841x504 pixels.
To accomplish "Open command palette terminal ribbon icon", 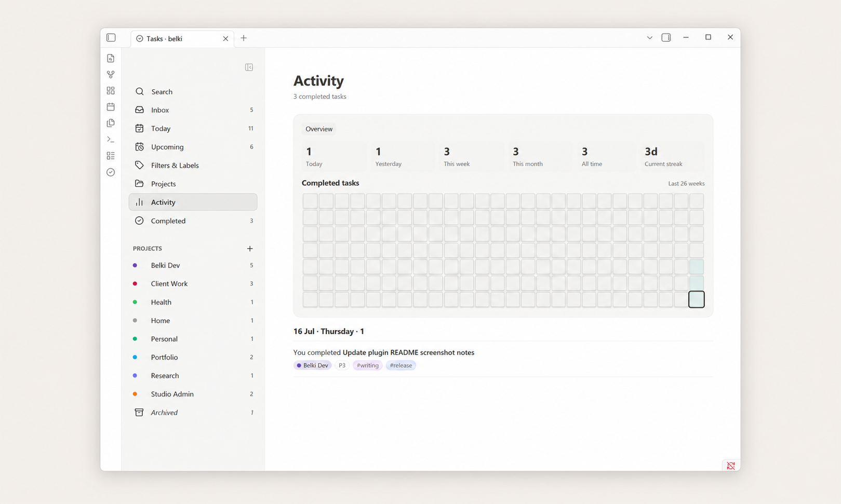I will coord(111,140).
